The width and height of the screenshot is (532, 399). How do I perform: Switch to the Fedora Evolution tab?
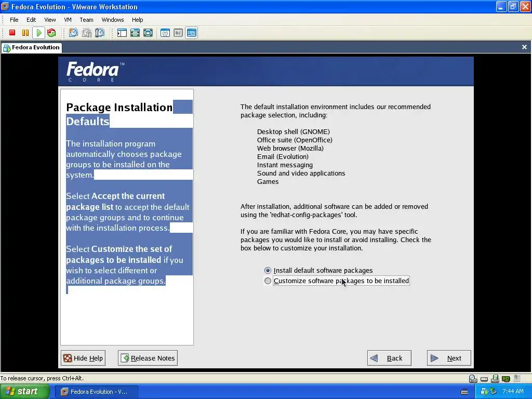tap(31, 47)
